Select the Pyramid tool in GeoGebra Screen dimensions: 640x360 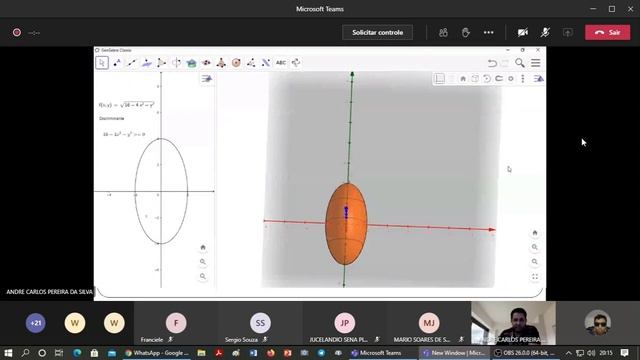pyautogui.click(x=221, y=62)
